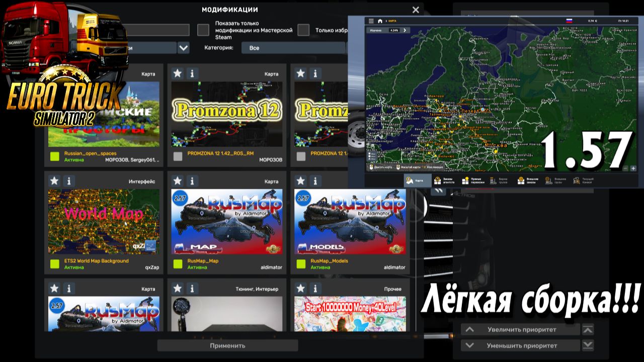
Task: Close the Модификации dialog
Action: 416,10
